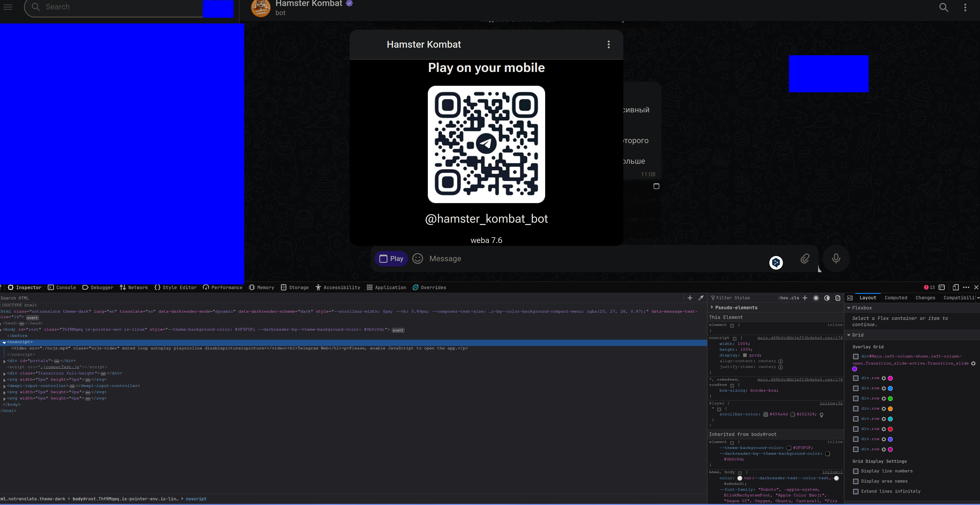Image resolution: width=980 pixels, height=505 pixels.
Task: Open search in the Hamster Kombat chat header
Action: (x=944, y=7)
